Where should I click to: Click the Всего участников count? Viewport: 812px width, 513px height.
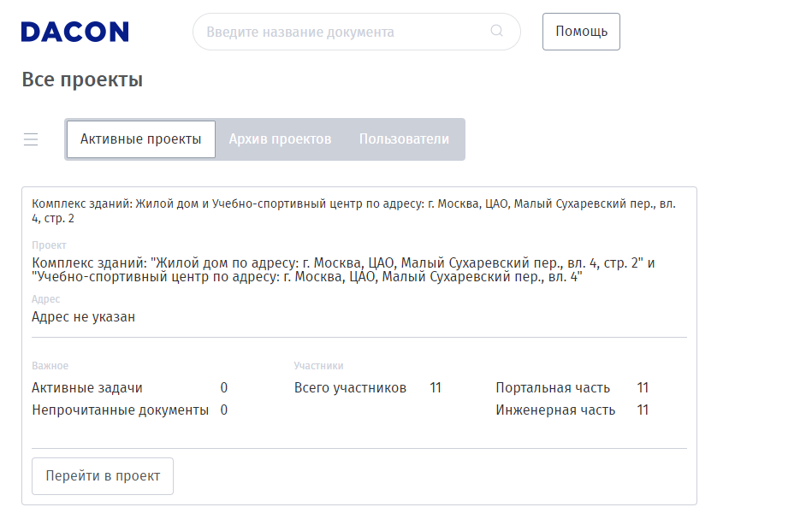coord(436,388)
